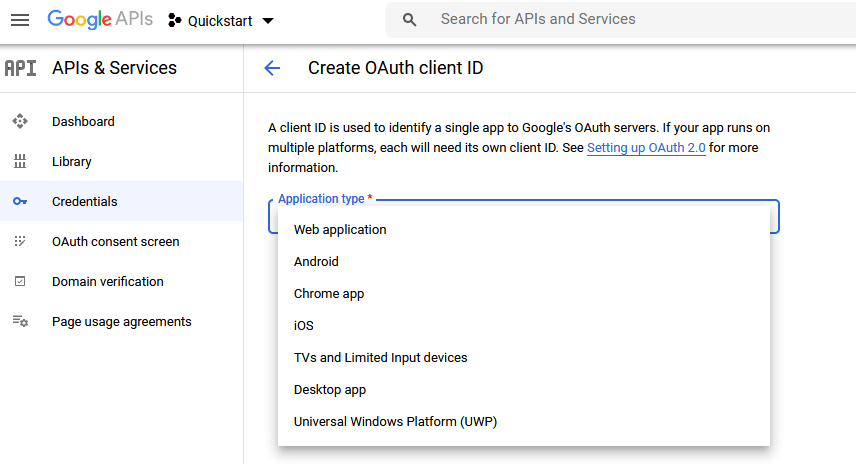Image resolution: width=856 pixels, height=464 pixels.
Task: Select the Chrome app option
Action: click(329, 294)
